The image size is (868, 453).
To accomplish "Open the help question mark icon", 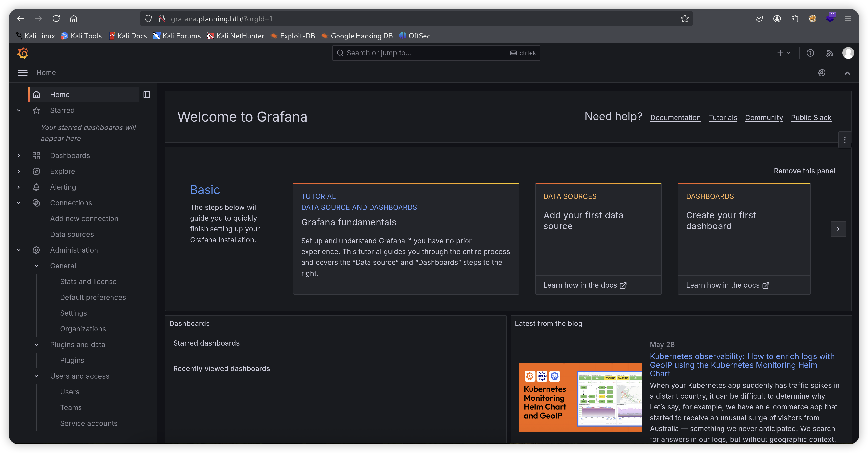I will click(810, 53).
